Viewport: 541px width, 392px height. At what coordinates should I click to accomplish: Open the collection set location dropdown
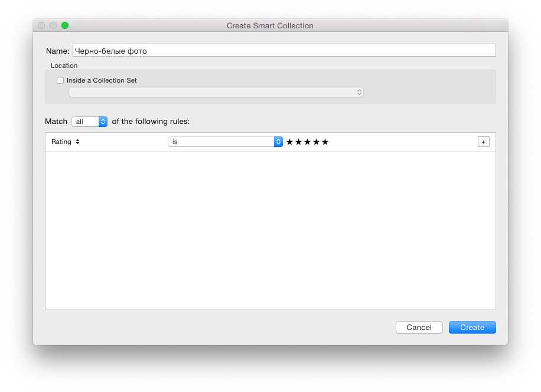click(x=216, y=92)
